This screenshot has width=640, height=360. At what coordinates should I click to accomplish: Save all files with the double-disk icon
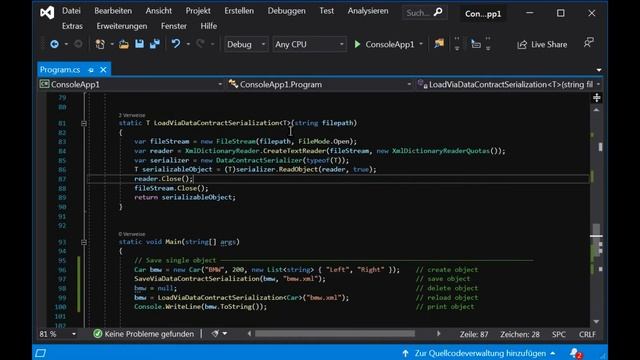pos(155,44)
